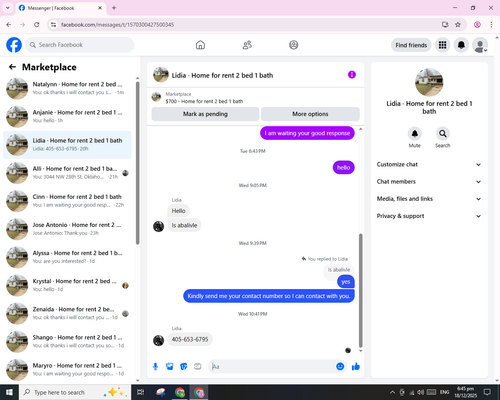Screen dimensions: 500x400
Task: Mute the conversation bell in side panel
Action: coord(415,134)
